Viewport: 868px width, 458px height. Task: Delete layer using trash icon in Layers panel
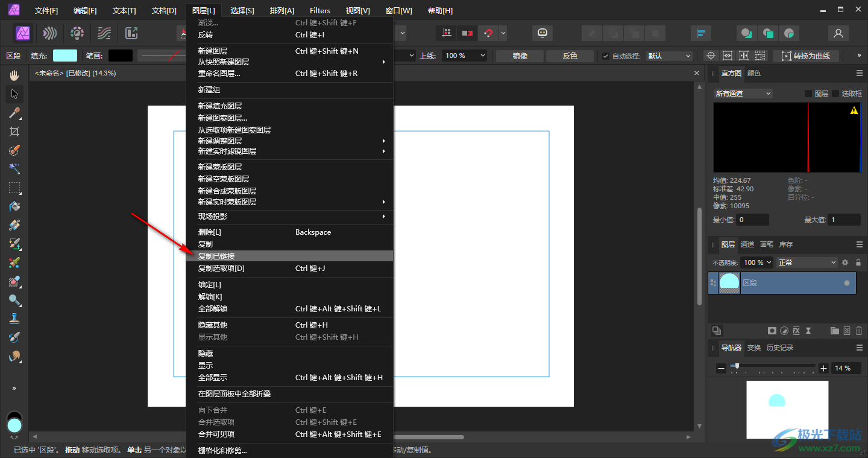point(859,331)
